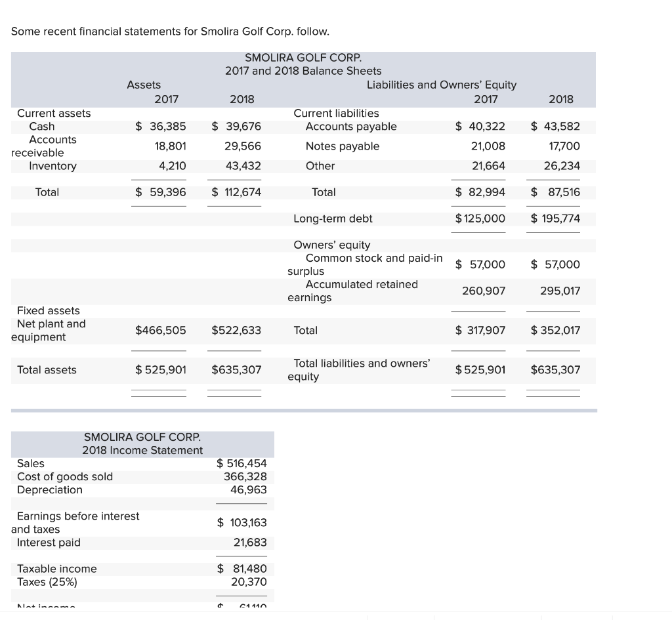This screenshot has width=672, height=620.
Task: Select the SMOLIRA GOLF CORP balance sheet header
Action: (303, 57)
